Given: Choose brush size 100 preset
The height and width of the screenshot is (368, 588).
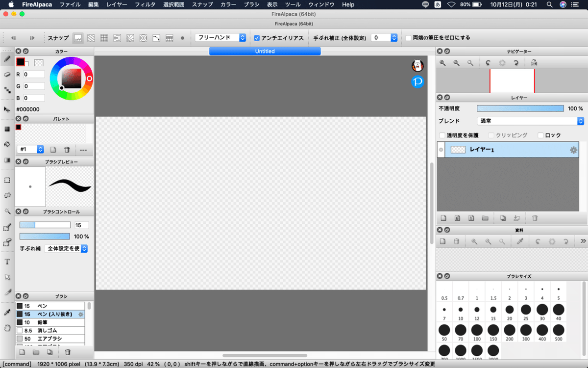Looking at the screenshot, I should [x=477, y=333].
